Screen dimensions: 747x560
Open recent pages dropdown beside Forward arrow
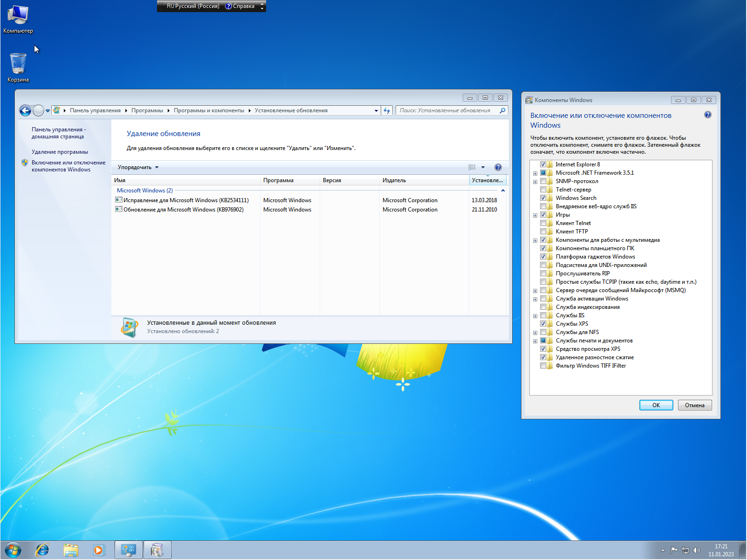click(x=48, y=111)
